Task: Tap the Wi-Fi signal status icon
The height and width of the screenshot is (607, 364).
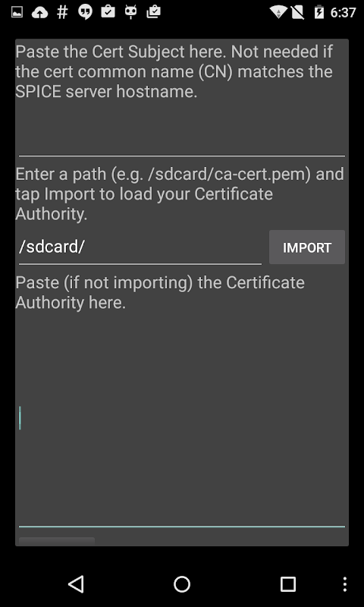Action: [x=278, y=12]
